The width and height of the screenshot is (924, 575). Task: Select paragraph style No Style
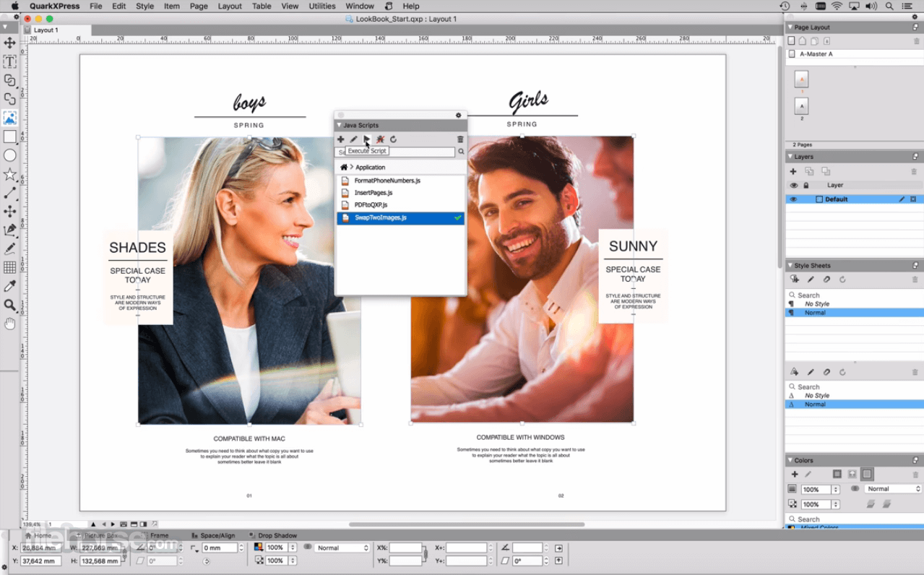pos(854,304)
